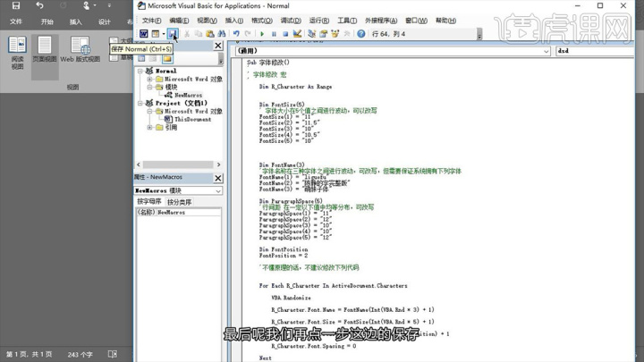
Task: Open 编辑(E) menu
Action: pyautogui.click(x=179, y=21)
